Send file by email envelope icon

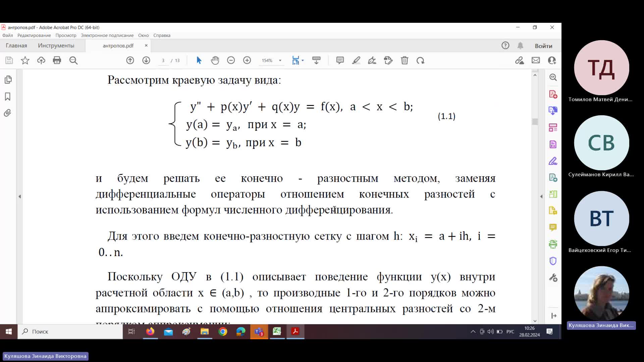[536, 60]
